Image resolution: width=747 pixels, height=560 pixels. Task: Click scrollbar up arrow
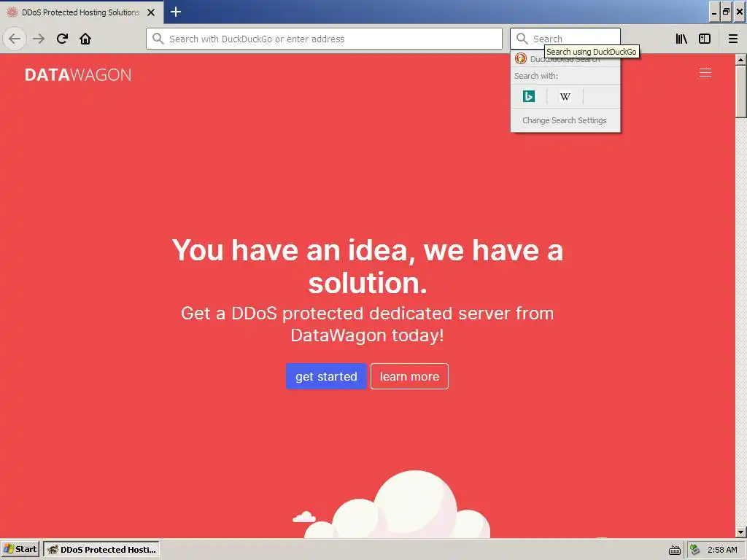(740, 60)
